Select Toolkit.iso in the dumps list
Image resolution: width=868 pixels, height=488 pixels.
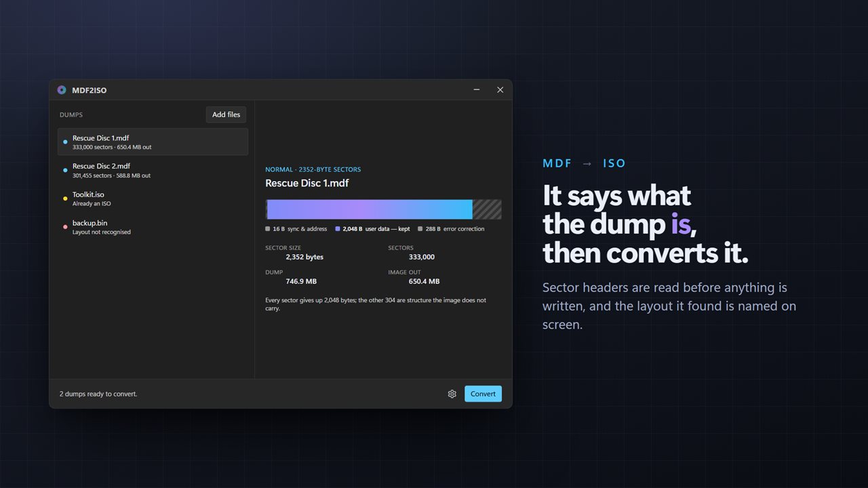(x=153, y=199)
